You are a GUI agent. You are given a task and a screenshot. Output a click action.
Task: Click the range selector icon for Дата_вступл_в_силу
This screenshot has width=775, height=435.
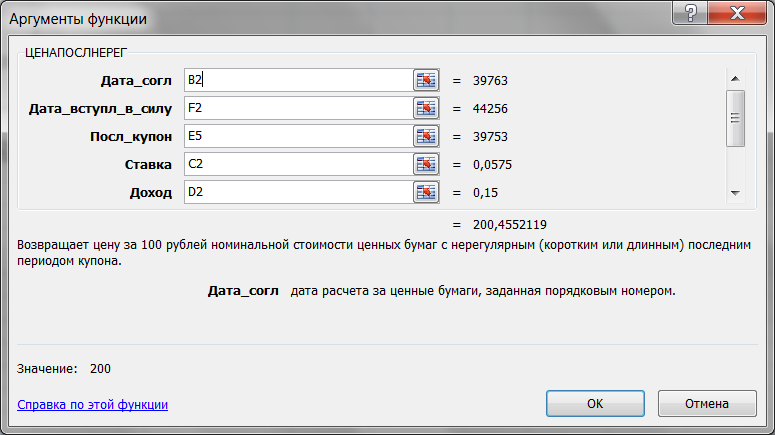(x=426, y=108)
